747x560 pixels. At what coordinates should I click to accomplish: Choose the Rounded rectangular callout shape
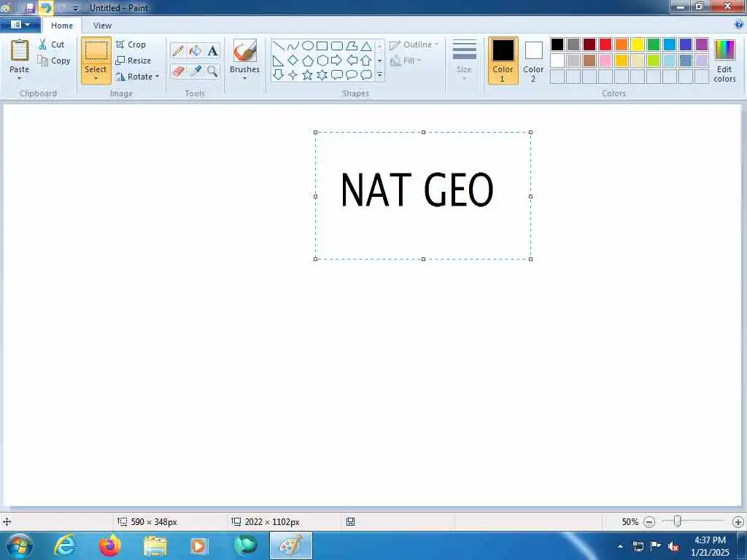point(337,75)
